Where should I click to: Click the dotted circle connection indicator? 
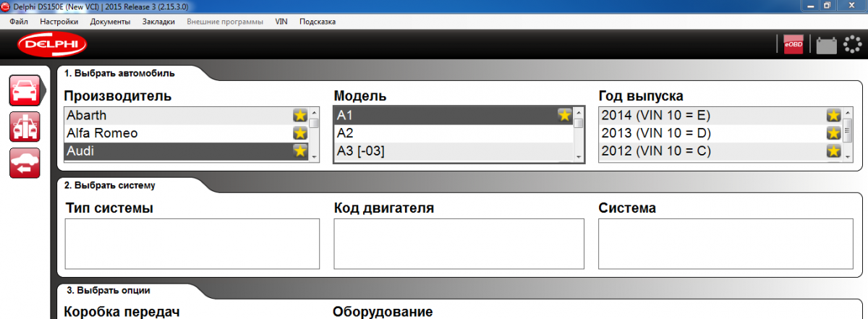pyautogui.click(x=854, y=46)
